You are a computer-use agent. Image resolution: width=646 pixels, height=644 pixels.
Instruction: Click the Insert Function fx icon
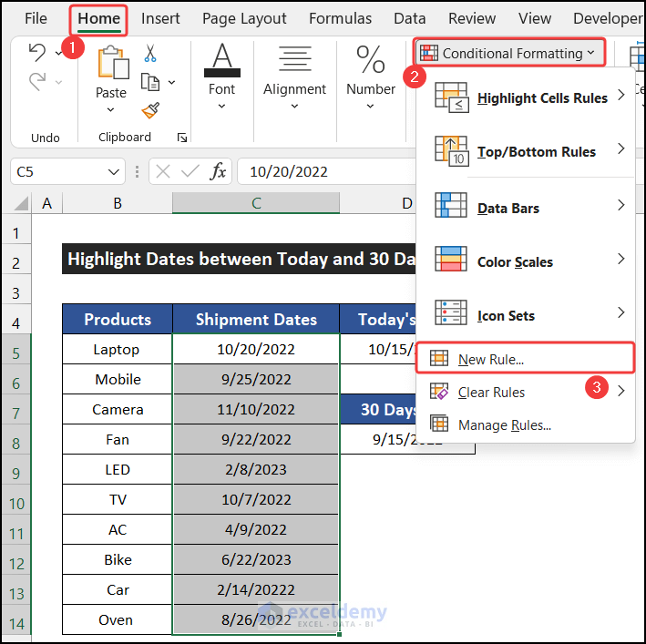pyautogui.click(x=219, y=171)
